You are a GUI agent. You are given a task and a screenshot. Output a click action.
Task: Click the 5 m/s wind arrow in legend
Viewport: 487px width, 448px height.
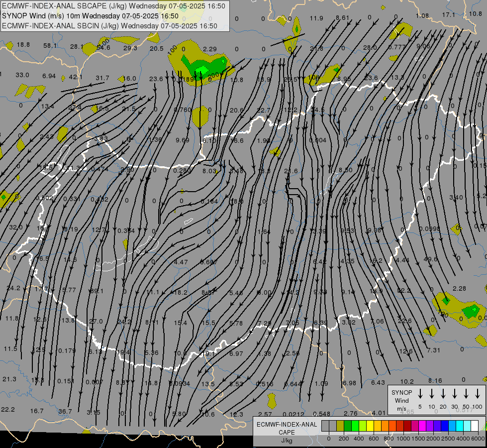pos(420,394)
